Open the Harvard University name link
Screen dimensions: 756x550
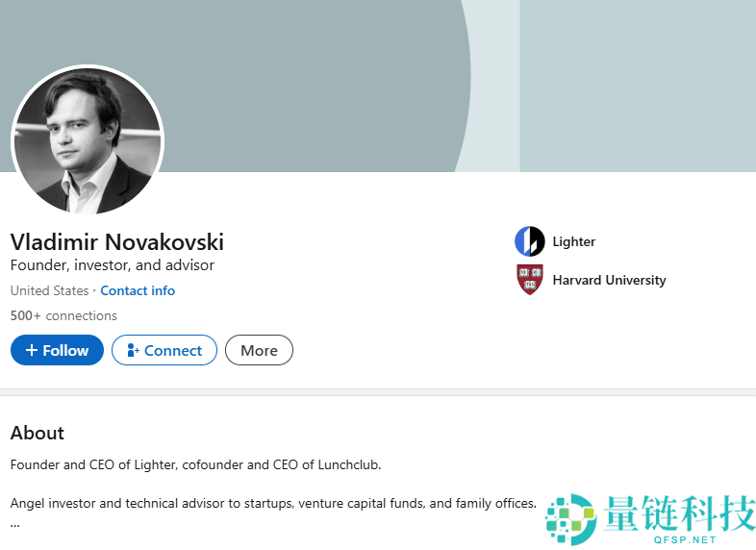pyautogui.click(x=609, y=280)
